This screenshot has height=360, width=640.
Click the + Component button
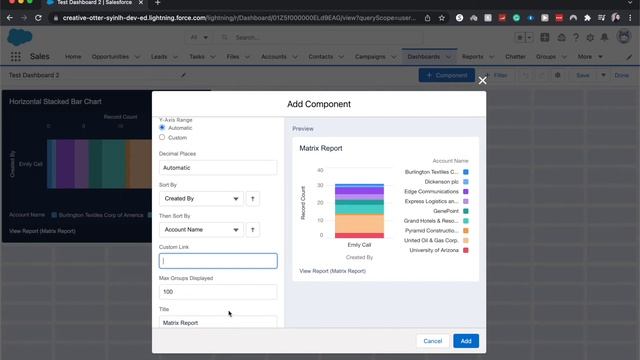pos(447,75)
